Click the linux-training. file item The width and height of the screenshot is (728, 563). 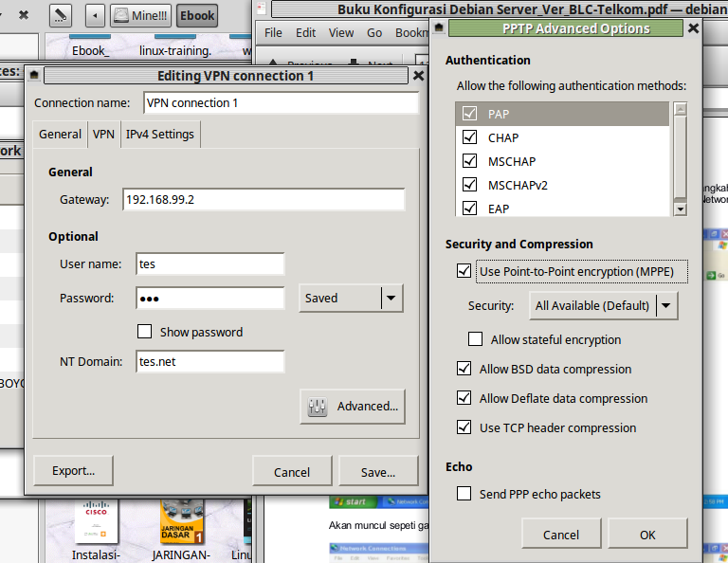point(175,46)
